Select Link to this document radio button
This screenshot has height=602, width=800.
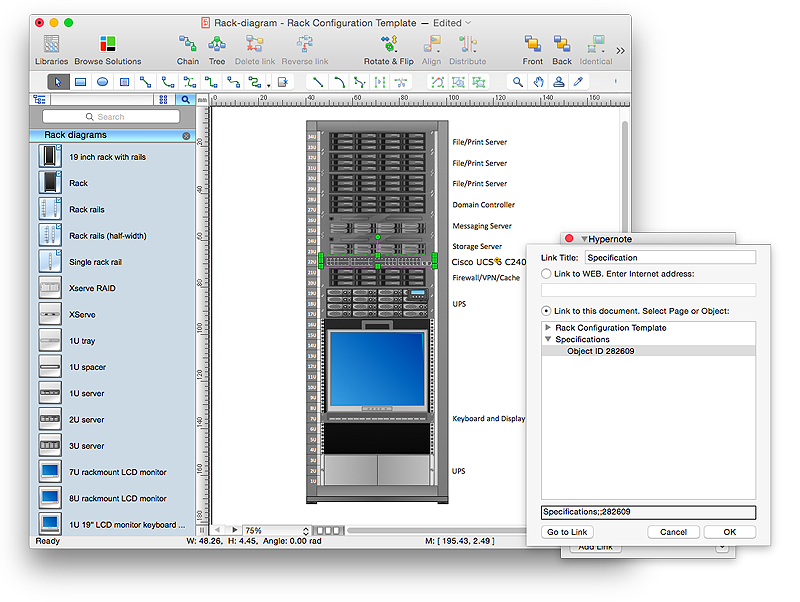click(546, 311)
